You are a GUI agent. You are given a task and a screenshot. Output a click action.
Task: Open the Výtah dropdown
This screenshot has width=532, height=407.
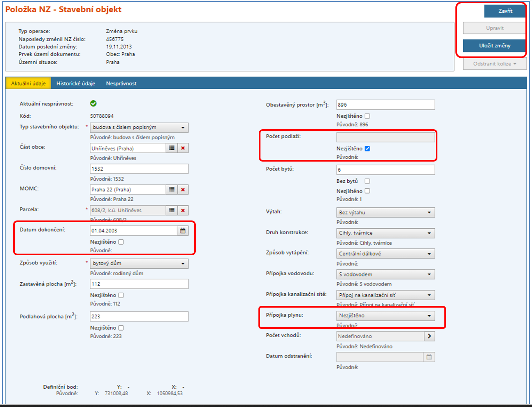pos(385,213)
